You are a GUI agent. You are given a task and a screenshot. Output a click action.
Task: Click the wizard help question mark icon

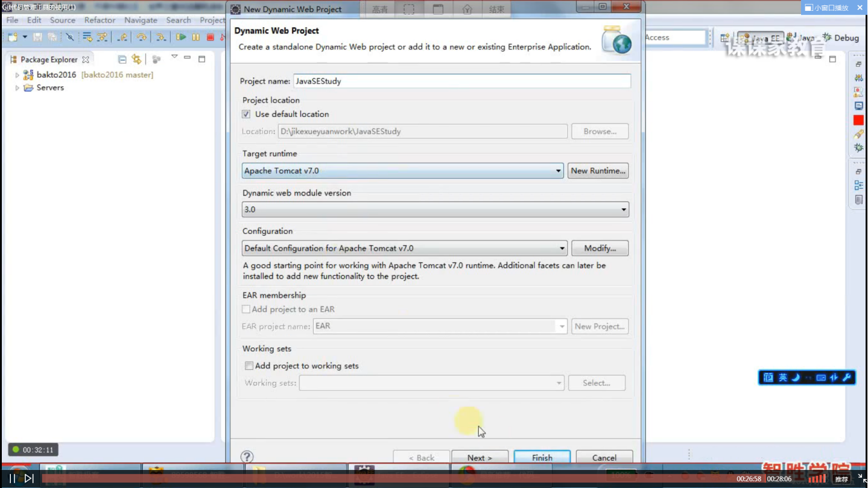tap(247, 457)
